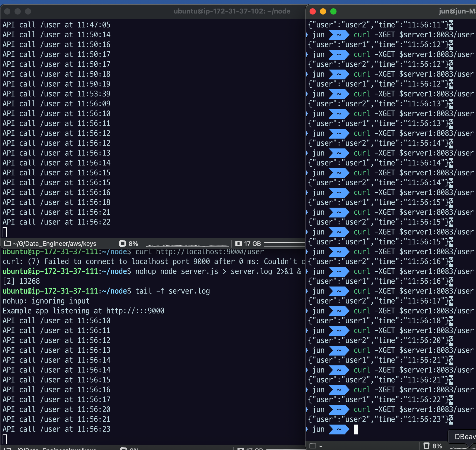Screen dimensions: 476x450
Task: Click the 8% CPU readout in right status bar
Action: pyautogui.click(x=437, y=445)
